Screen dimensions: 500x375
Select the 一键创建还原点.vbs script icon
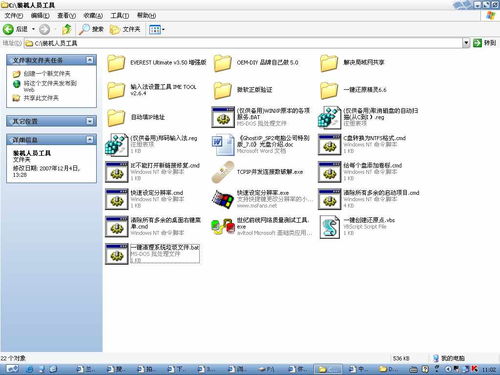[x=329, y=227]
